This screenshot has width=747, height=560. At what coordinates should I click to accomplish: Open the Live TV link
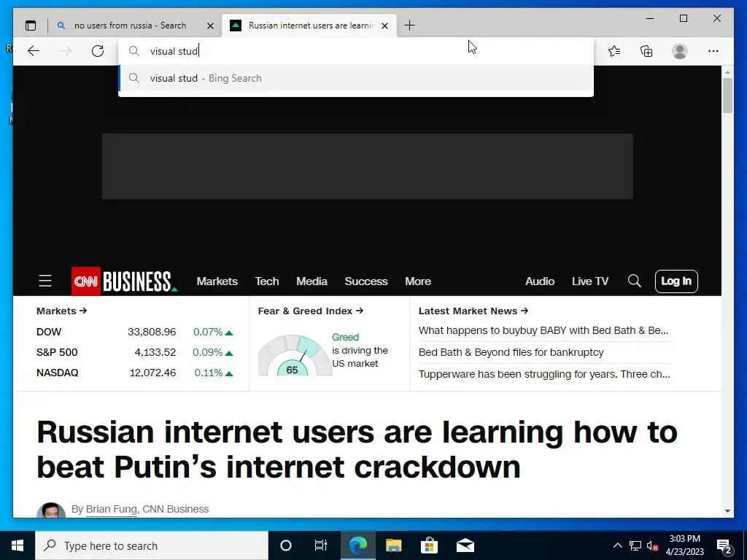pos(589,281)
